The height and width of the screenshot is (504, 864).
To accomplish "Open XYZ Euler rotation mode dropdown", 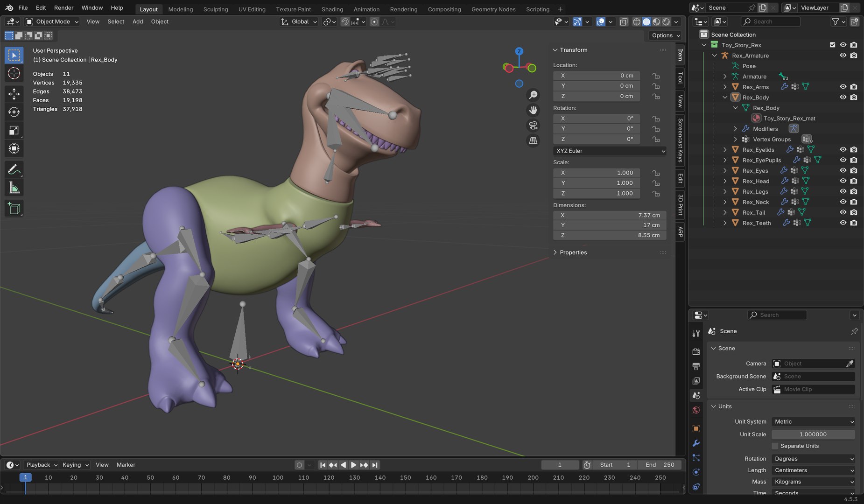I will [x=610, y=151].
